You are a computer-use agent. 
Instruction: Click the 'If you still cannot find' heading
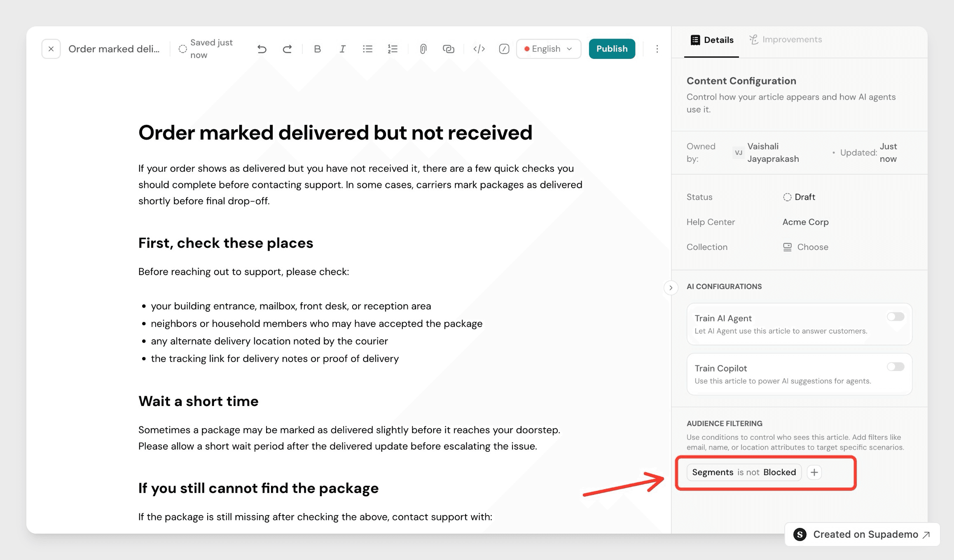coord(258,488)
